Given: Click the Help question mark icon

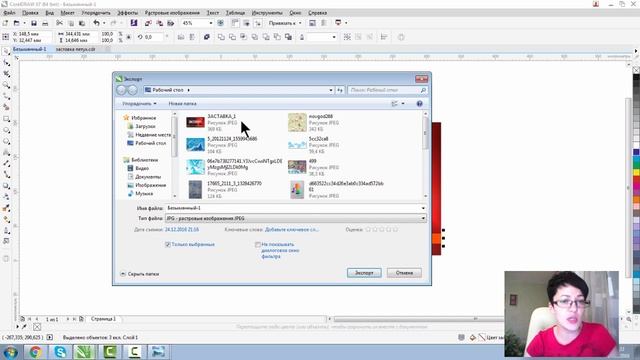Looking at the screenshot, I should tap(419, 104).
